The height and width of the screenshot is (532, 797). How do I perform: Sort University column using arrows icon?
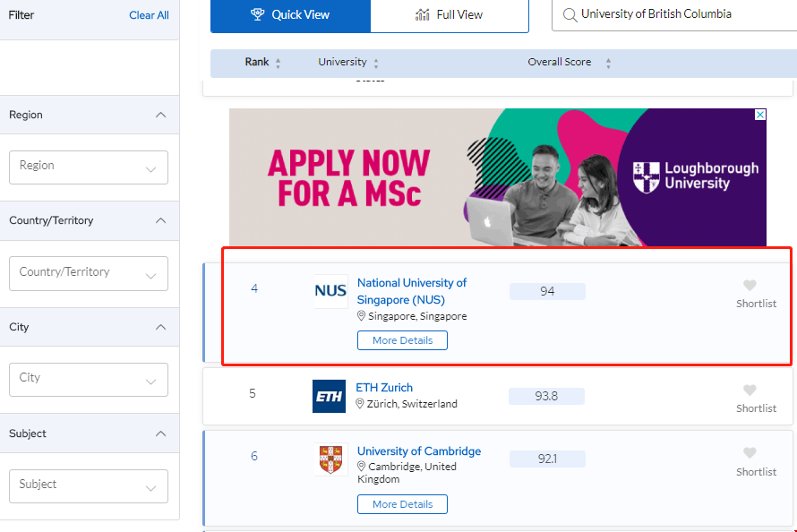376,64
